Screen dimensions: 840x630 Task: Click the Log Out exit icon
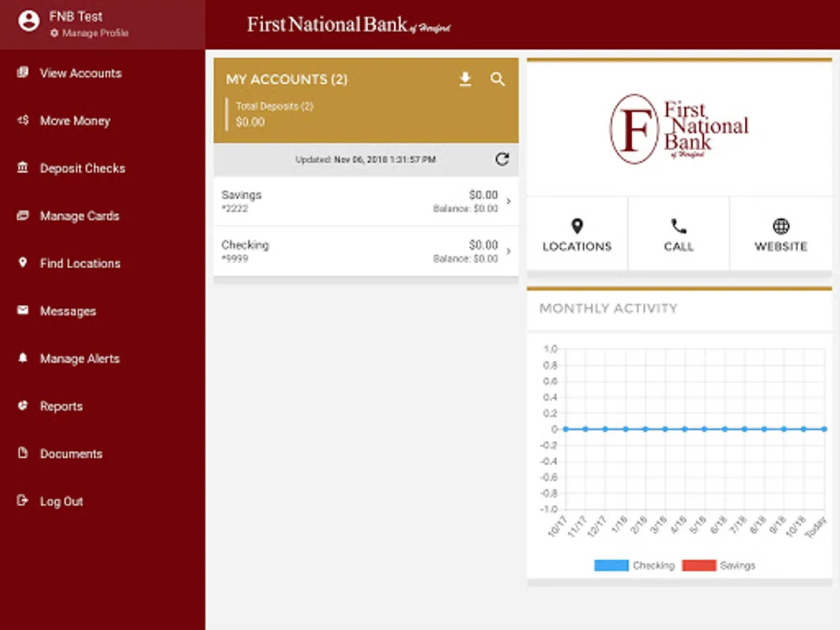click(23, 500)
